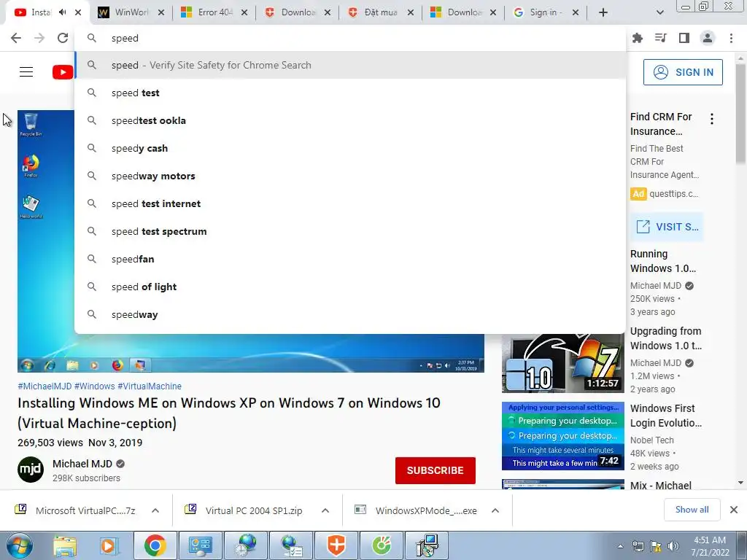747x560 pixels.
Task: Open the #VirtualMachine hashtag link
Action: point(149,386)
